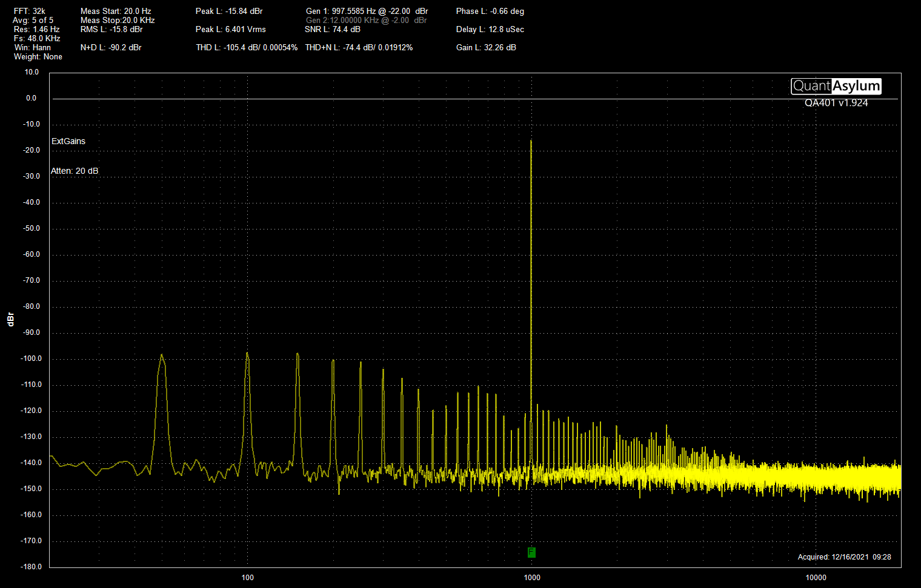Click the 'Atten: 20 dB' label
Image resolution: width=921 pixels, height=588 pixels.
(x=75, y=171)
